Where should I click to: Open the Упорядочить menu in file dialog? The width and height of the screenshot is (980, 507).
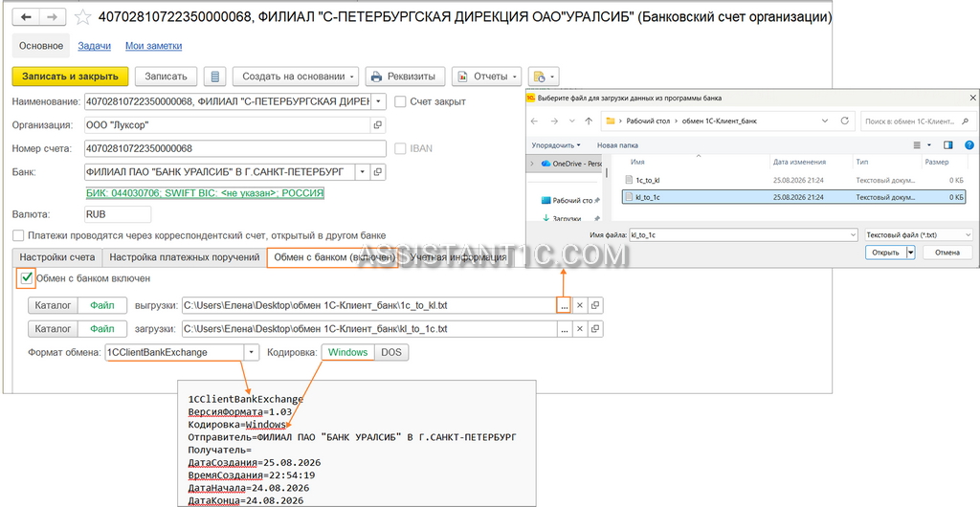(556, 144)
